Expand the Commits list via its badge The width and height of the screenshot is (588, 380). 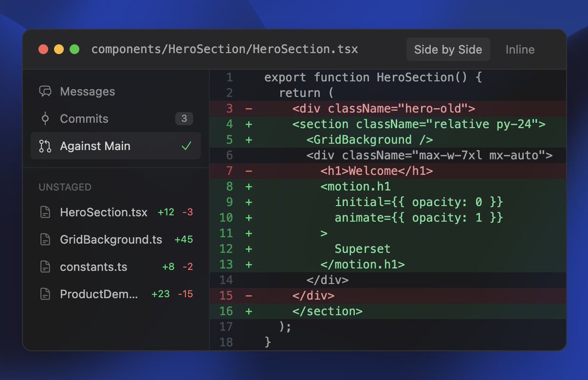pos(184,118)
